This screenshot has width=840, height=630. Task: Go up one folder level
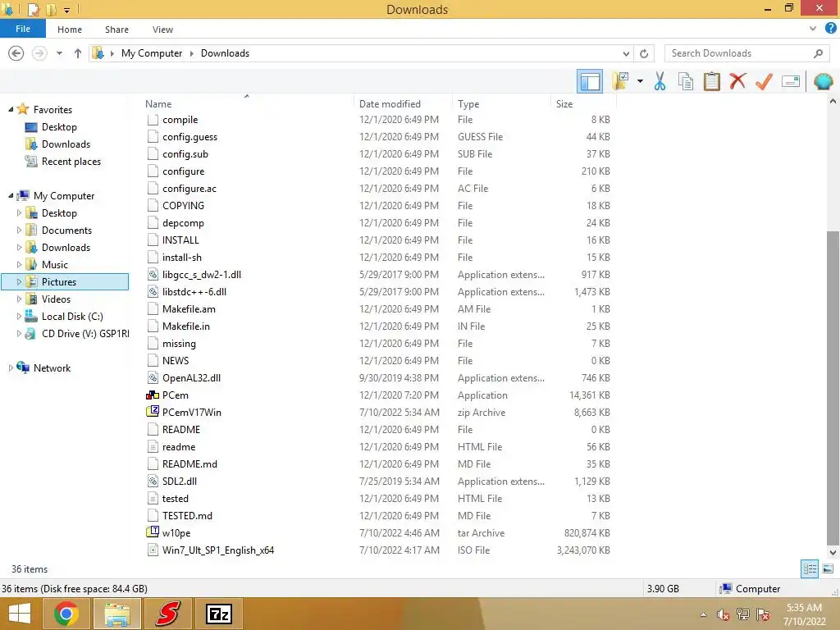[x=78, y=53]
